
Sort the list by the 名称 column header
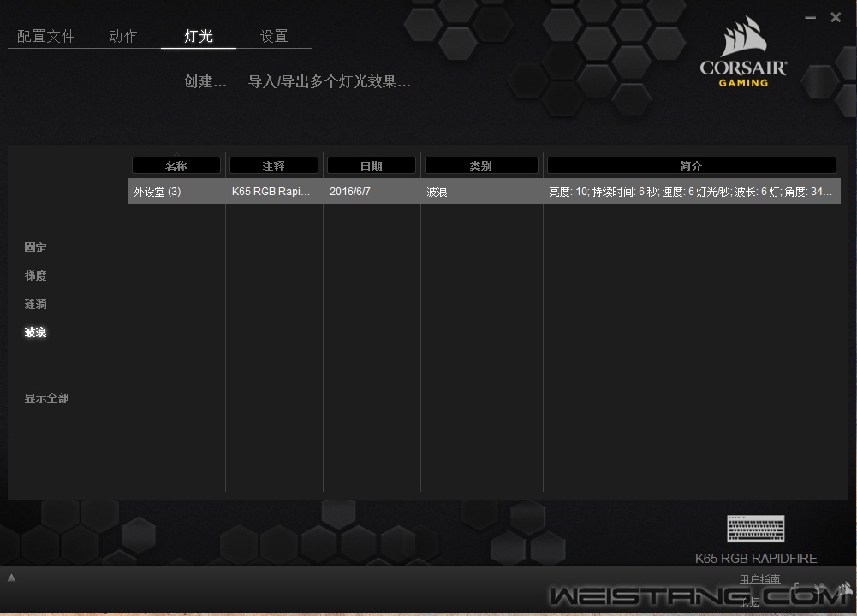coord(176,165)
